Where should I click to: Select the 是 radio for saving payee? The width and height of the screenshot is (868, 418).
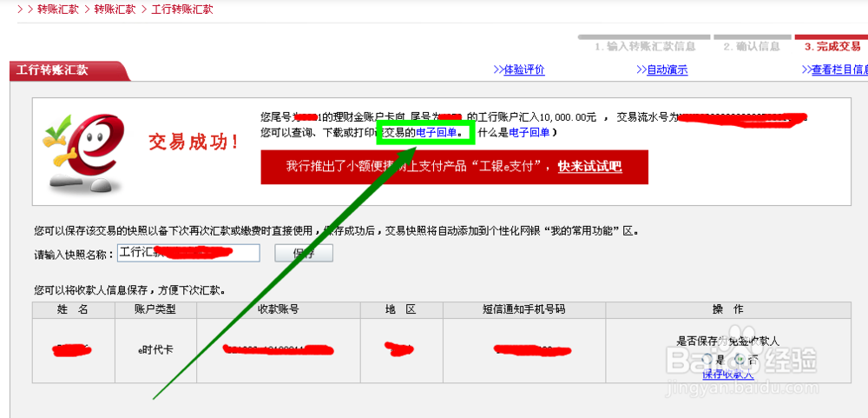[x=707, y=359]
